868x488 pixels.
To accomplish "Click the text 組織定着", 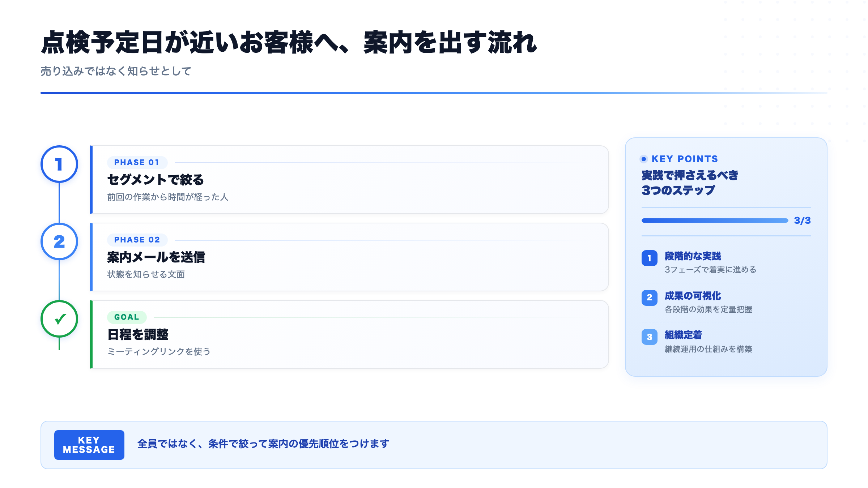I will coord(684,335).
